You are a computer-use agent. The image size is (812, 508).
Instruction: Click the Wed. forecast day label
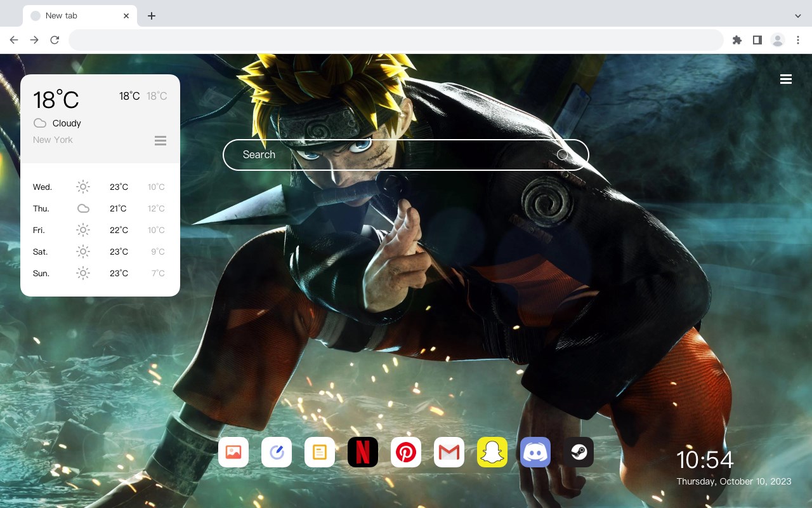[43, 187]
